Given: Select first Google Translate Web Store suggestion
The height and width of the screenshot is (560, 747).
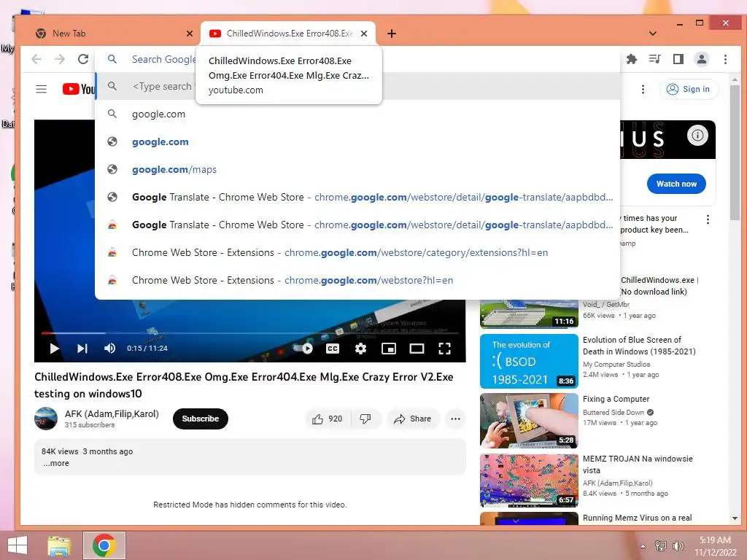Looking at the screenshot, I should click(357, 197).
